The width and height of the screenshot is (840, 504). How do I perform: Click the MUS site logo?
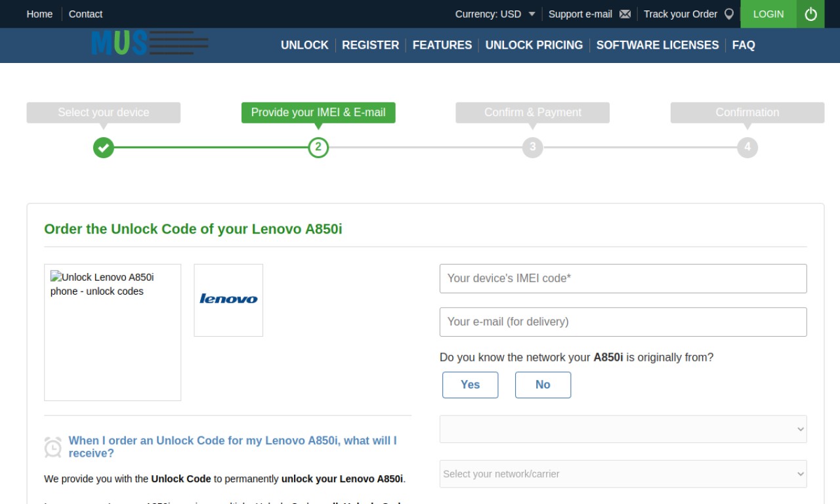150,43
